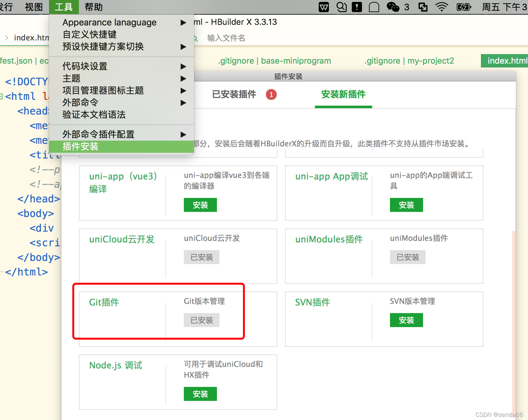
Task: Collapse the html tag fold marker
Action: pyautogui.click(x=1, y=96)
